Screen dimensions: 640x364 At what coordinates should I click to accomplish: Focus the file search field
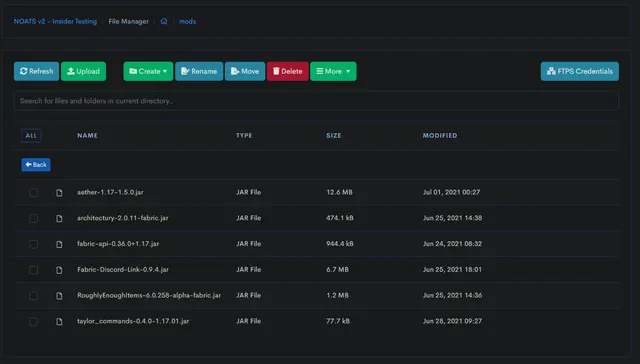pos(316,101)
